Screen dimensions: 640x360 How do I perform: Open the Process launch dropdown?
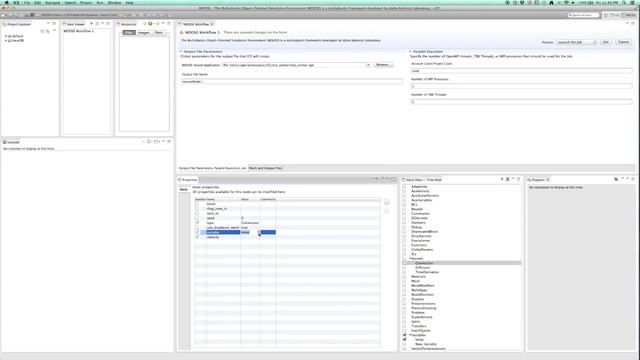576,42
